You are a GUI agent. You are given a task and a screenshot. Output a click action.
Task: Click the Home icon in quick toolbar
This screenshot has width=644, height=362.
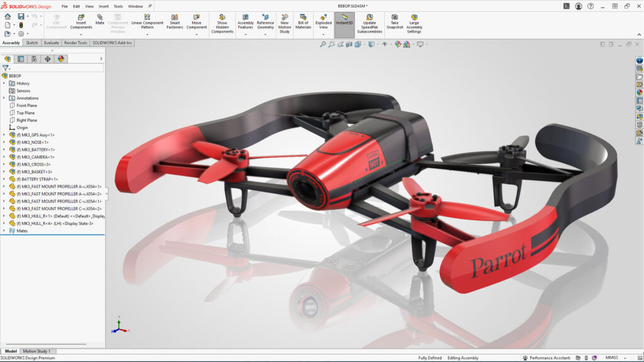tap(8, 16)
